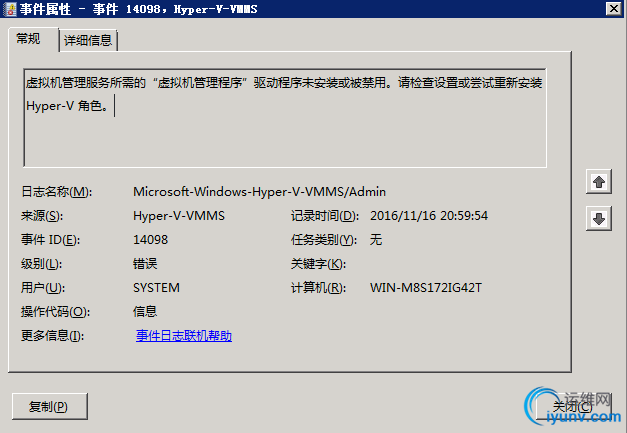Select log name Microsoft-Windows-Hyper-V-VMMS/Admin
Image resolution: width=627 pixels, height=433 pixels.
click(259, 192)
